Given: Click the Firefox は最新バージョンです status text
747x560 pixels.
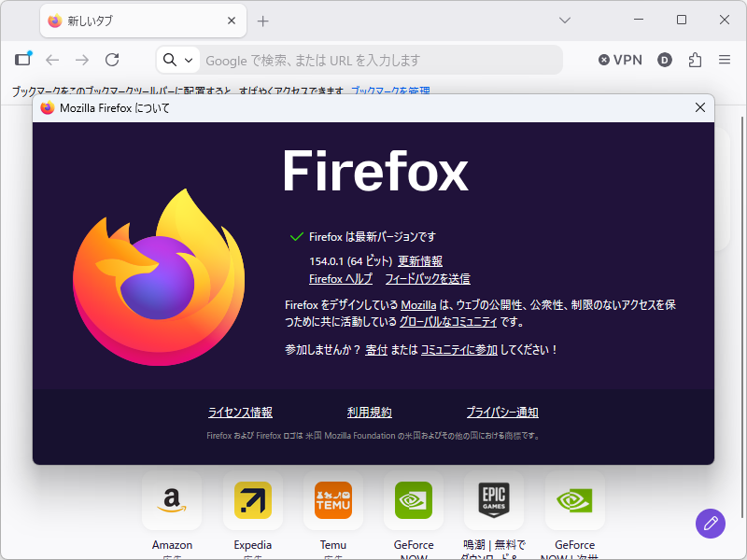Looking at the screenshot, I should [373, 237].
